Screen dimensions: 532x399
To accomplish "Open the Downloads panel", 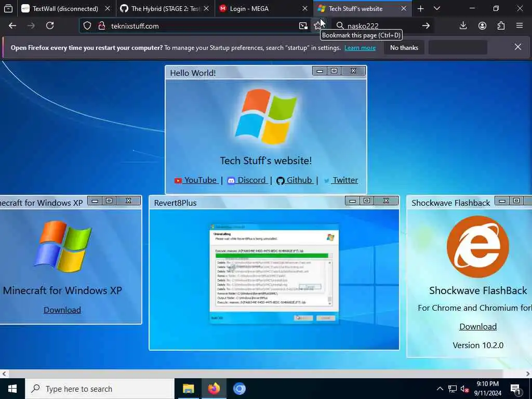I will [x=463, y=26].
